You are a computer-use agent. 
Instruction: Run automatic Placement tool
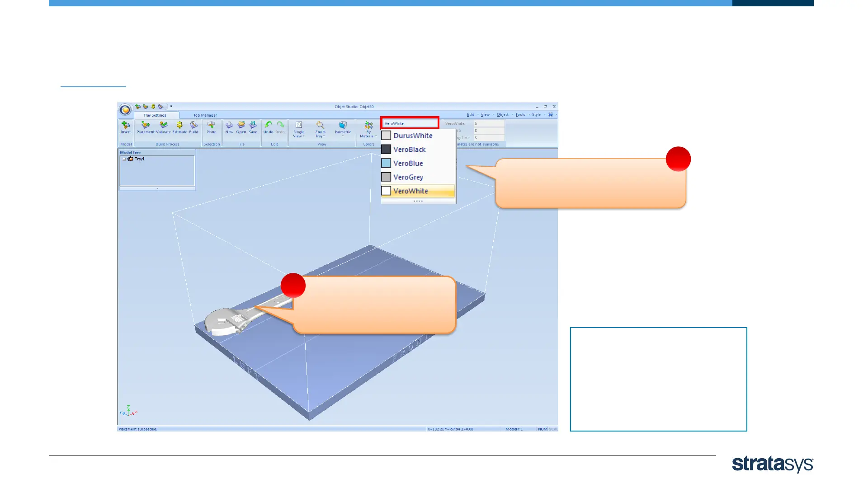click(146, 127)
